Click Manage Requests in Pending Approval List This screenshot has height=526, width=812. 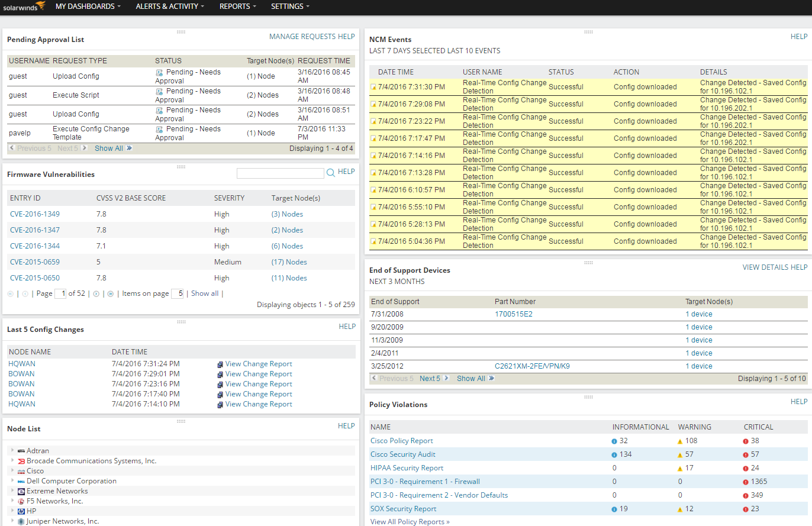click(302, 37)
